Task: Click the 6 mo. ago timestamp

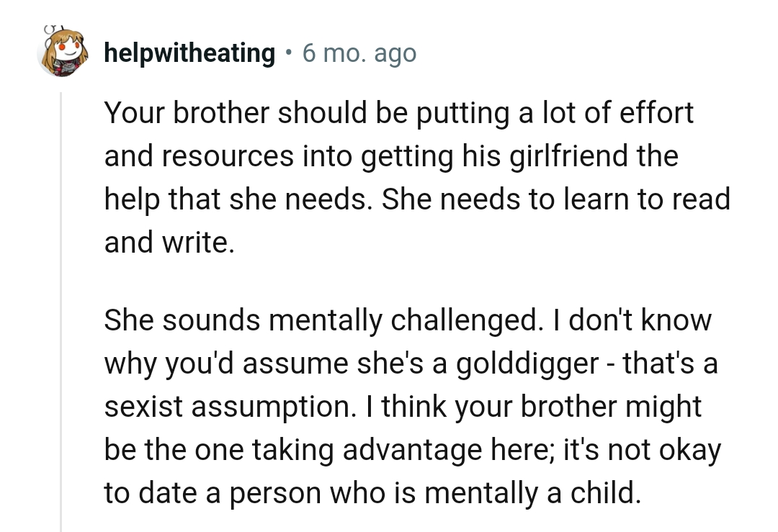Action: pyautogui.click(x=359, y=53)
